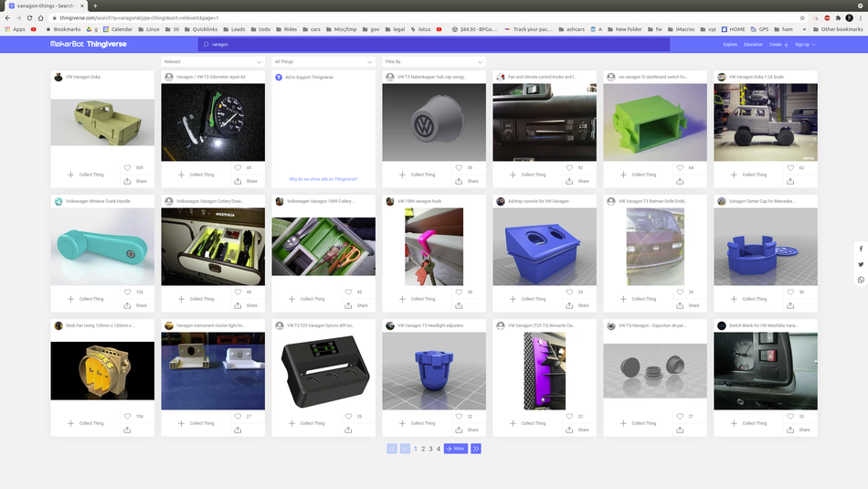
Task: Open VW T3/Vanagon Capuchon title
Action: pos(651,325)
